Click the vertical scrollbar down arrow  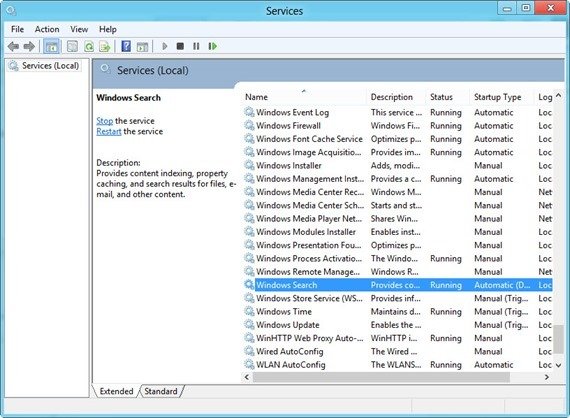[559, 365]
